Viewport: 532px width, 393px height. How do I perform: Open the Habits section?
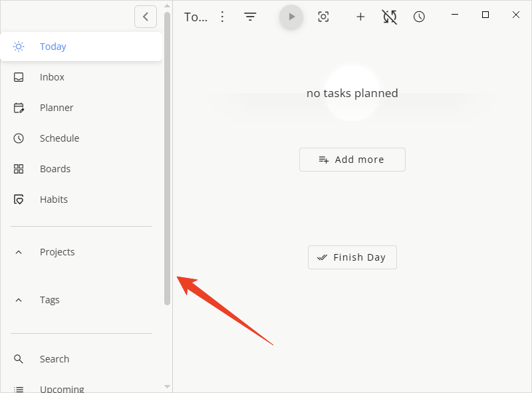coord(54,199)
